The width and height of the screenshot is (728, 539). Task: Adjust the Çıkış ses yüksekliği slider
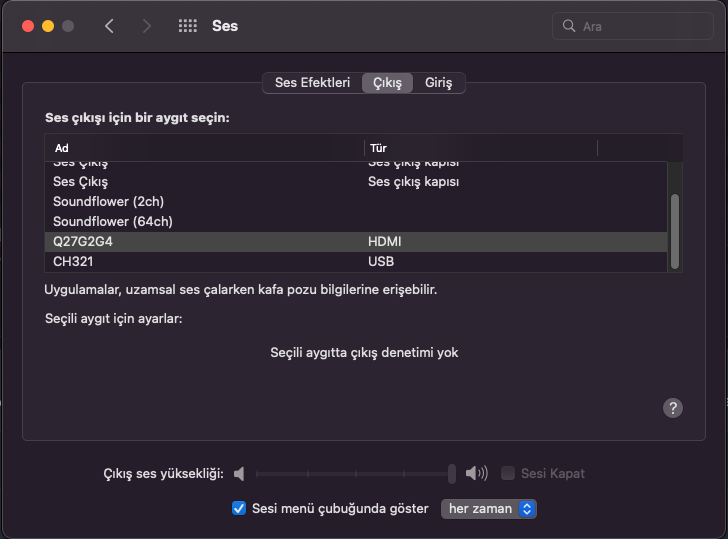pos(356,474)
